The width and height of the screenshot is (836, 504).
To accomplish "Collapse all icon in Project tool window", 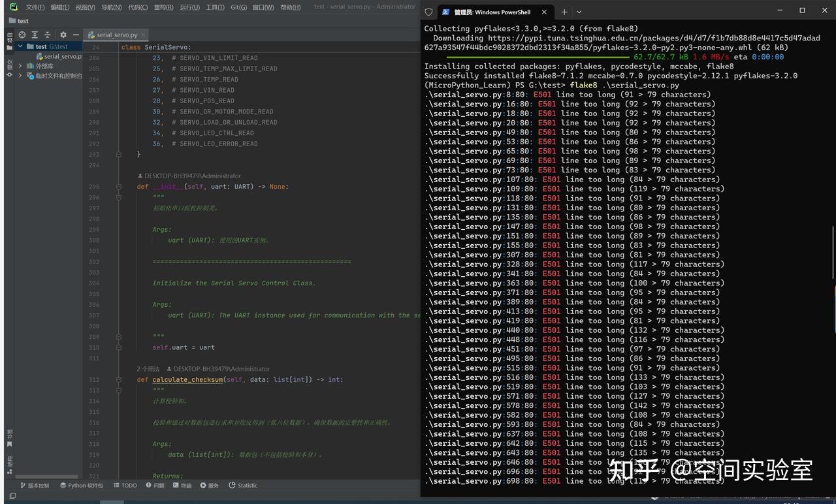I will point(47,35).
